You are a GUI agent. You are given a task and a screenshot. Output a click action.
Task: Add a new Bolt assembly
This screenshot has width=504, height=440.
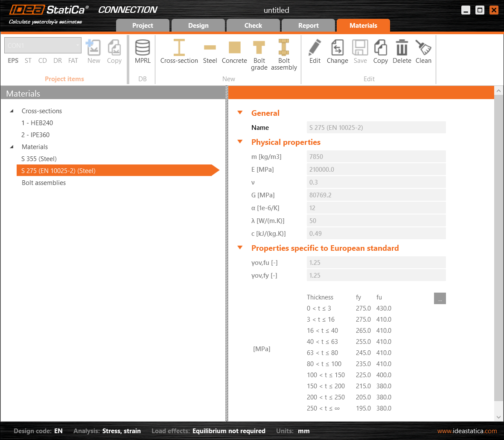(284, 55)
